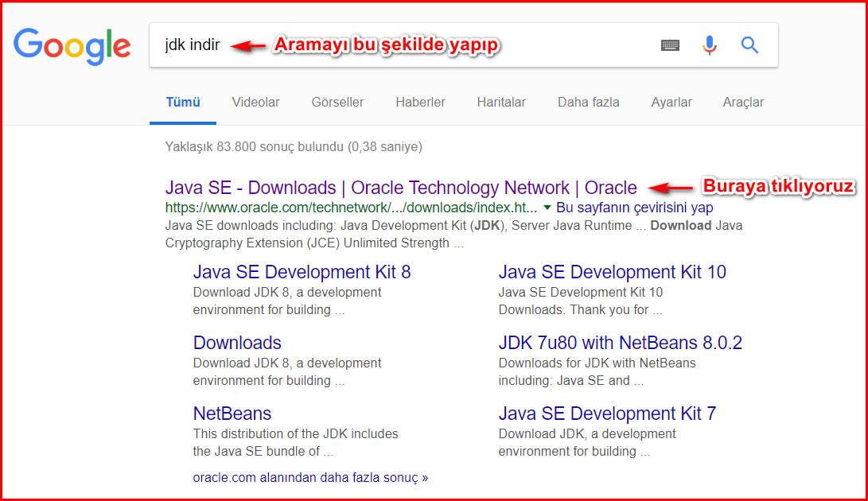This screenshot has height=501, width=868.
Task: Start voice search with microphone icon
Action: click(709, 45)
